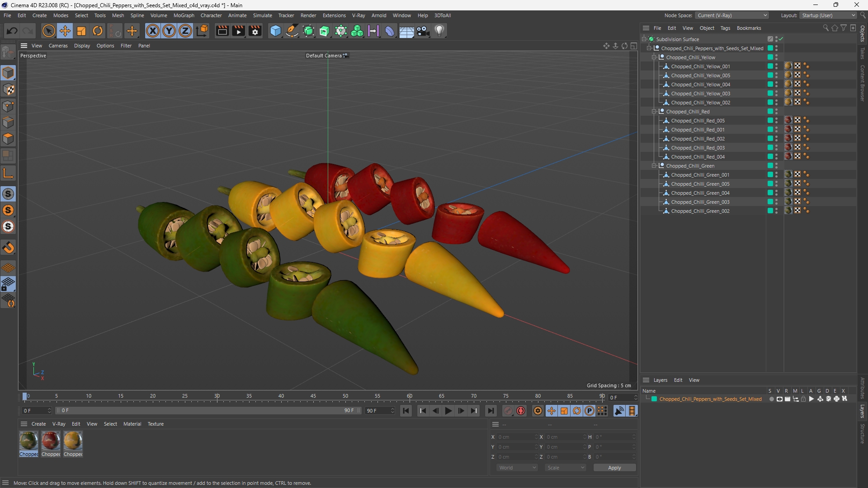Collapse the Chopped_Chilli_Yellow group
This screenshot has width=868, height=488.
[x=654, y=57]
